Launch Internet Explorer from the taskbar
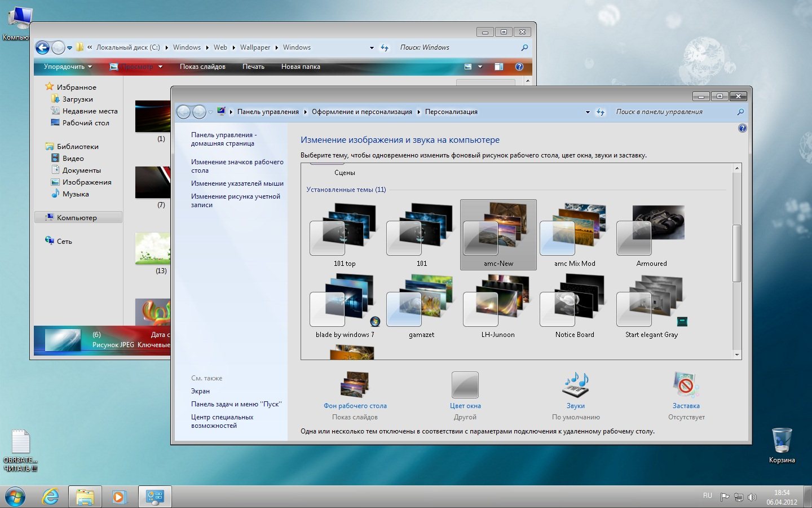Viewport: 812px width, 508px height. pos(51,497)
